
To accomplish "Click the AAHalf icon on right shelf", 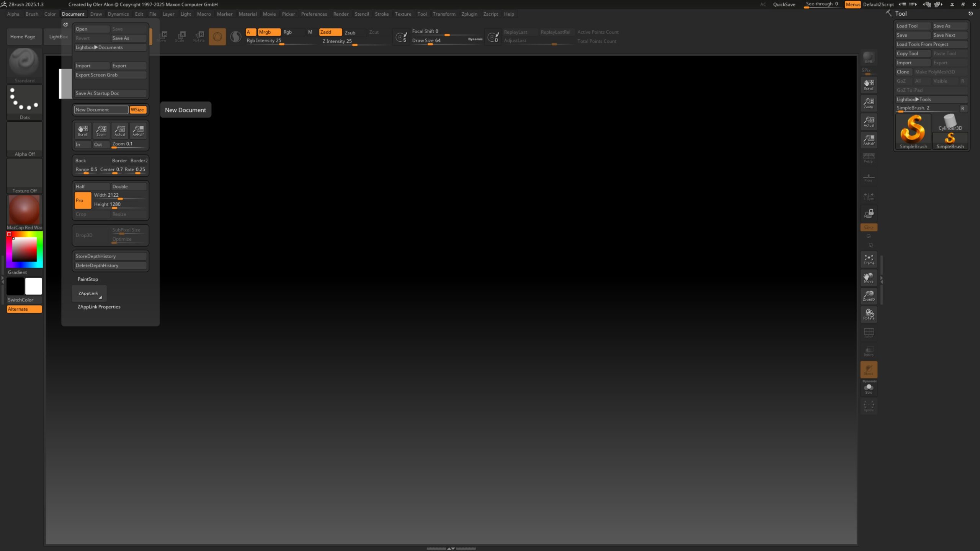I will point(869,140).
